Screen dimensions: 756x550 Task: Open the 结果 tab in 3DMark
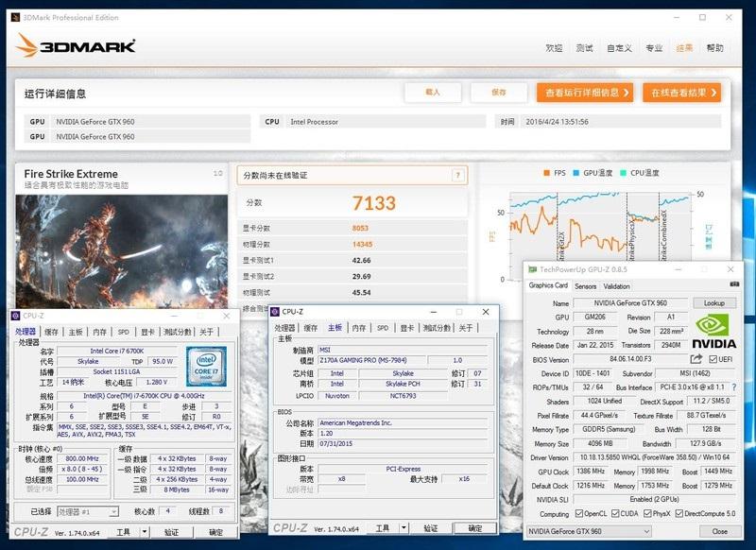(684, 47)
